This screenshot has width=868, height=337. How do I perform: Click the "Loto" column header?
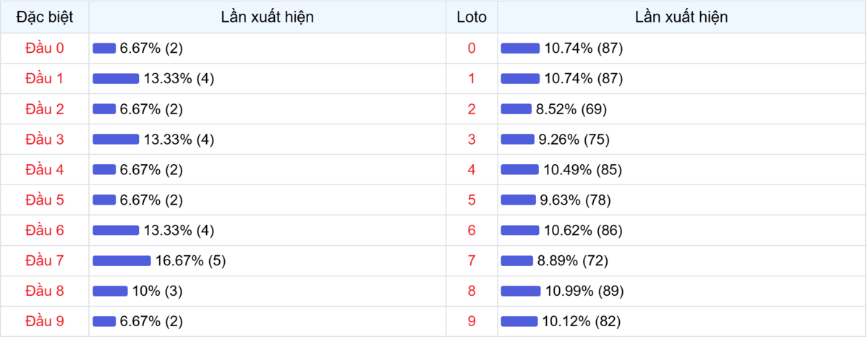pos(472,17)
